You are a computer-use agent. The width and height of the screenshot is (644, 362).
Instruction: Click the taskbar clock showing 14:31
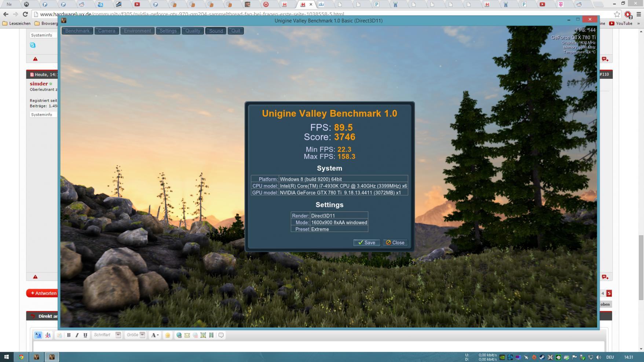(629, 357)
